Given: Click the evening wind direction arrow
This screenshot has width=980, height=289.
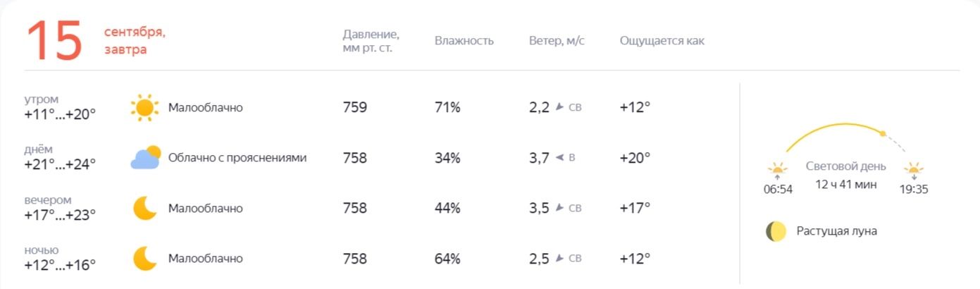Looking at the screenshot, I should [x=560, y=208].
